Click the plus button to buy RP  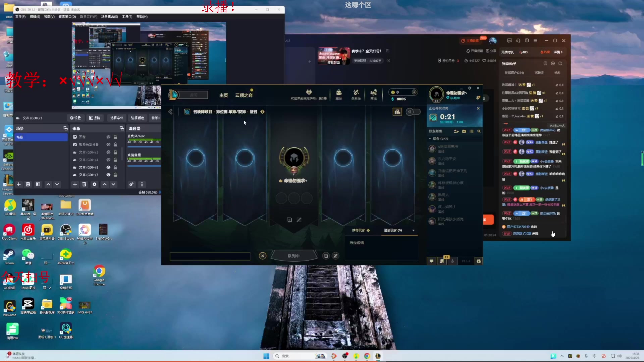(x=414, y=92)
